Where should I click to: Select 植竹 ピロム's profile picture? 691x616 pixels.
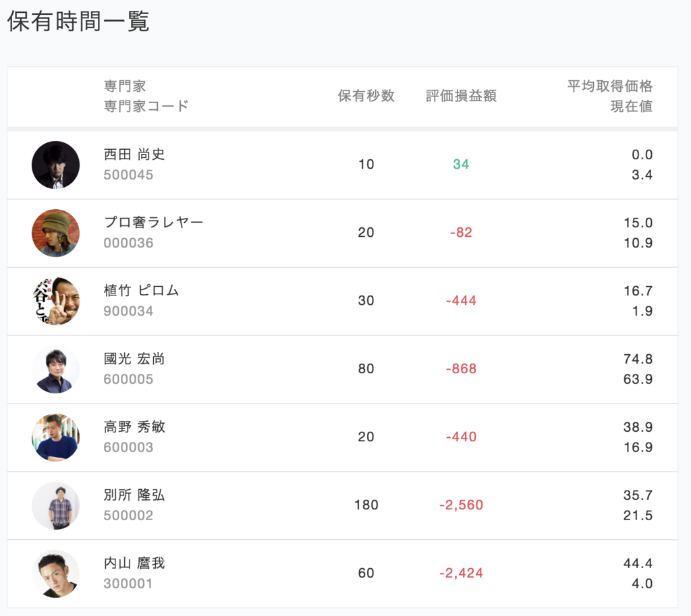(x=56, y=301)
